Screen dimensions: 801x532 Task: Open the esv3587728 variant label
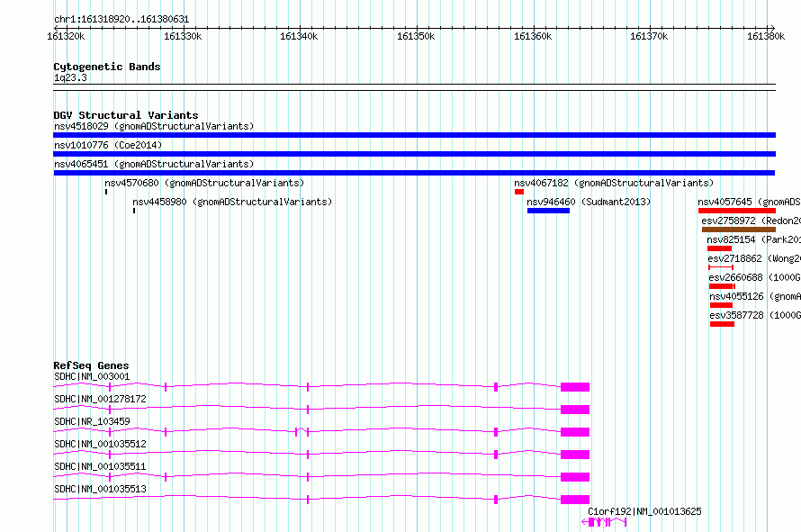755,315
